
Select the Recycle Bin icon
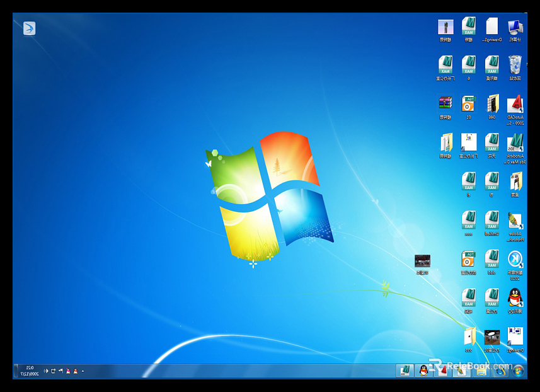tap(515, 65)
